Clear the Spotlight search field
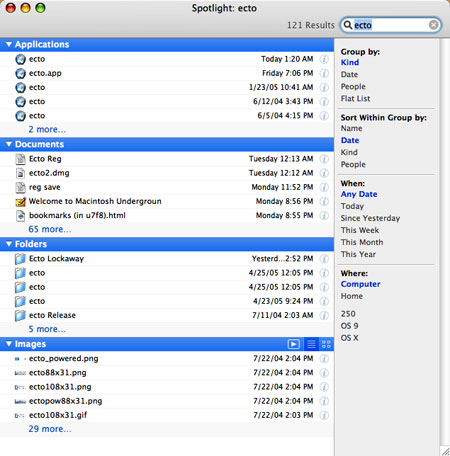The width and height of the screenshot is (450, 456). [433, 25]
